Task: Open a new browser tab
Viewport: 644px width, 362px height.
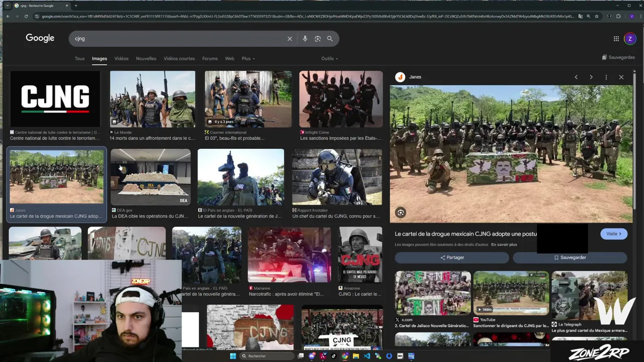Action: click(76, 6)
